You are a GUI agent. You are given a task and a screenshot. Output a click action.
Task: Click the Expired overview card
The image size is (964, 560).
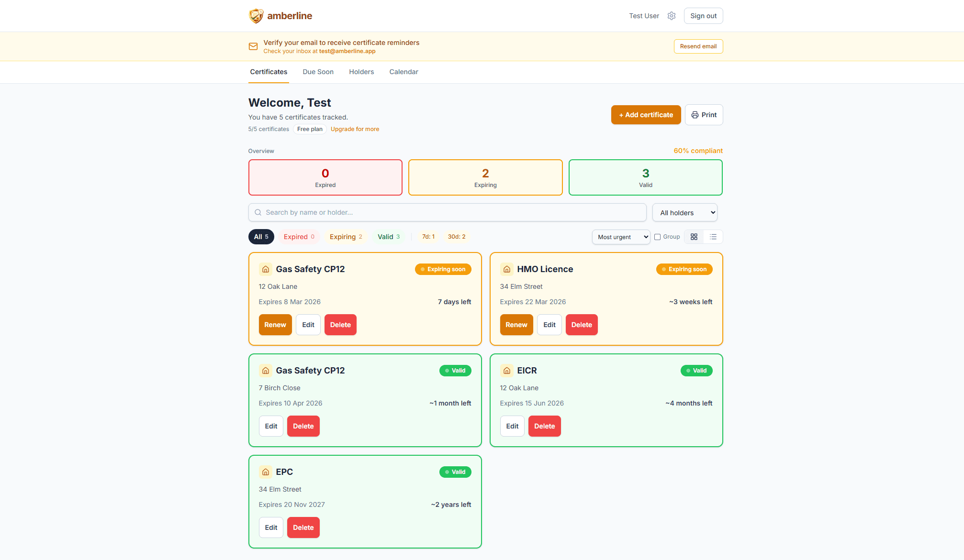pyautogui.click(x=325, y=177)
